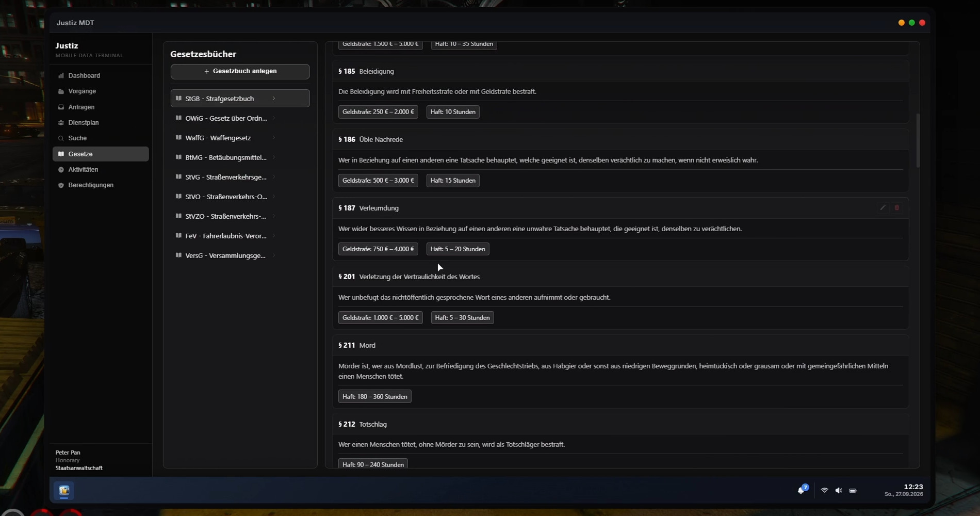Expand the chevron of BtMG - Betäubungsmittel...

pyautogui.click(x=273, y=157)
